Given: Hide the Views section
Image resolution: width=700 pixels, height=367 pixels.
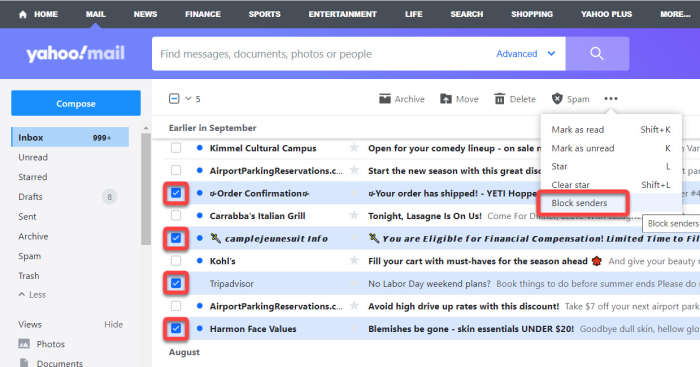Looking at the screenshot, I should point(113,325).
